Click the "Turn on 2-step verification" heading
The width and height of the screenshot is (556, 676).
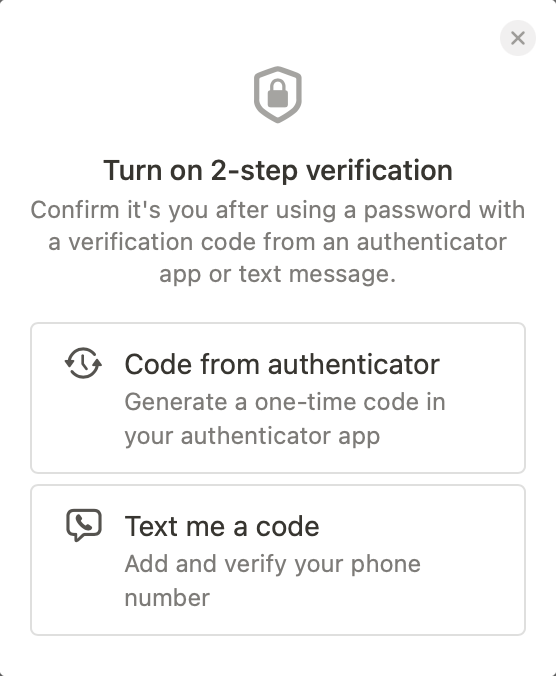[x=278, y=171]
